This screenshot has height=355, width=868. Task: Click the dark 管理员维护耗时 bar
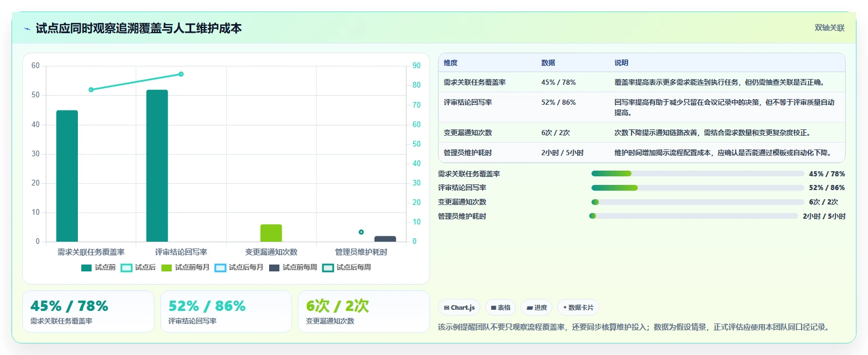385,239
